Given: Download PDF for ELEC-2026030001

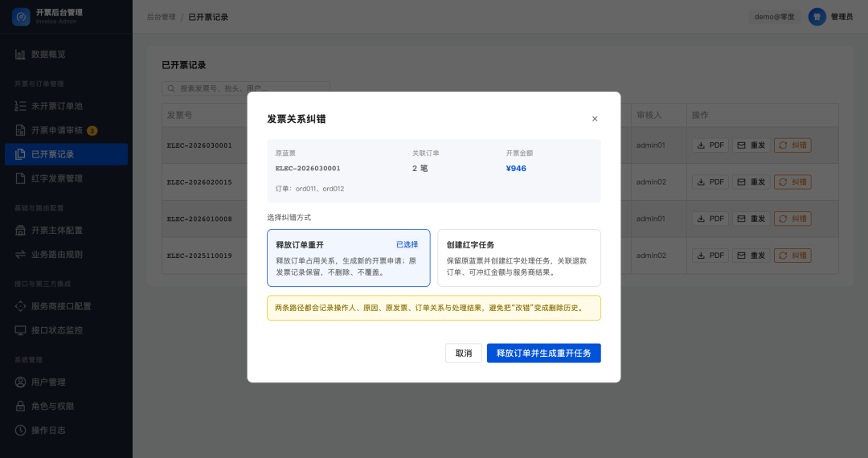Looking at the screenshot, I should 710,145.
